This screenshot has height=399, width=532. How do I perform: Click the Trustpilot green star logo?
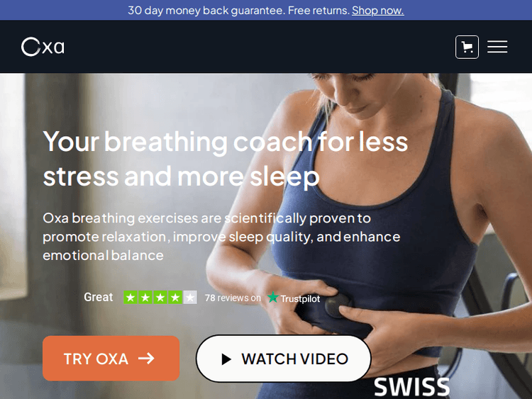273,297
